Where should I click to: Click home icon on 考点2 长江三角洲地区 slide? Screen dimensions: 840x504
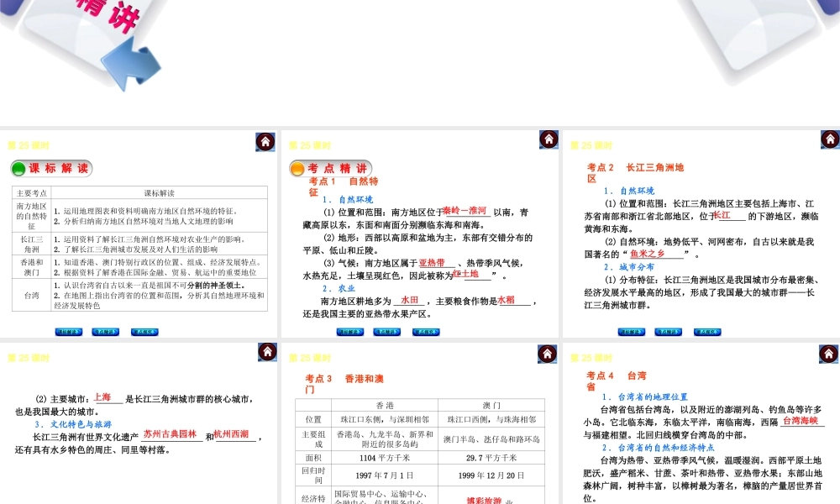(x=830, y=139)
